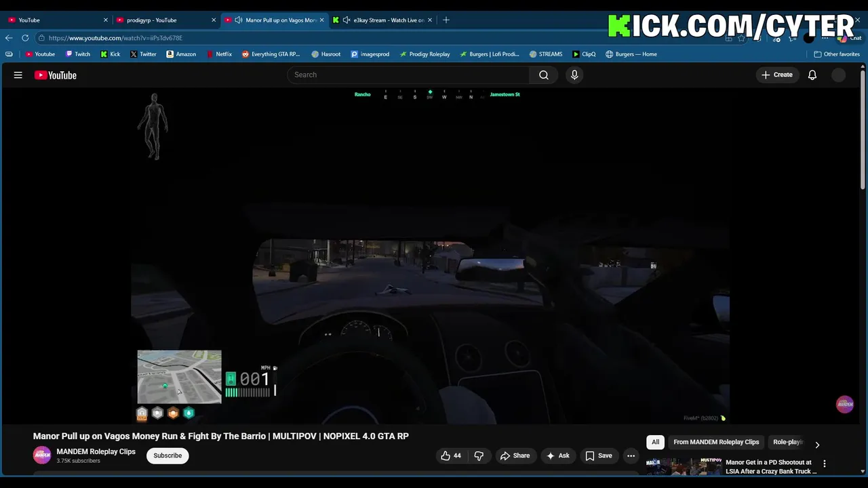The width and height of the screenshot is (868, 488).
Task: Unmute the e3kay Stream tab audio icon
Action: coord(347,20)
